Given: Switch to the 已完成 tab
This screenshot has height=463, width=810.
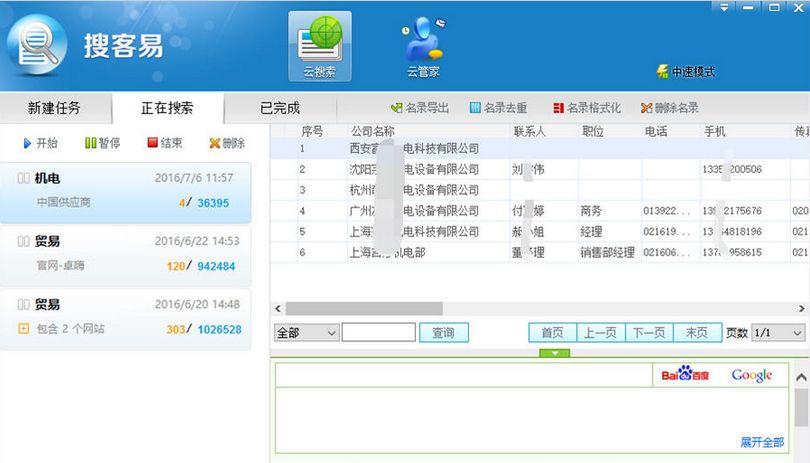Looking at the screenshot, I should point(280,108).
